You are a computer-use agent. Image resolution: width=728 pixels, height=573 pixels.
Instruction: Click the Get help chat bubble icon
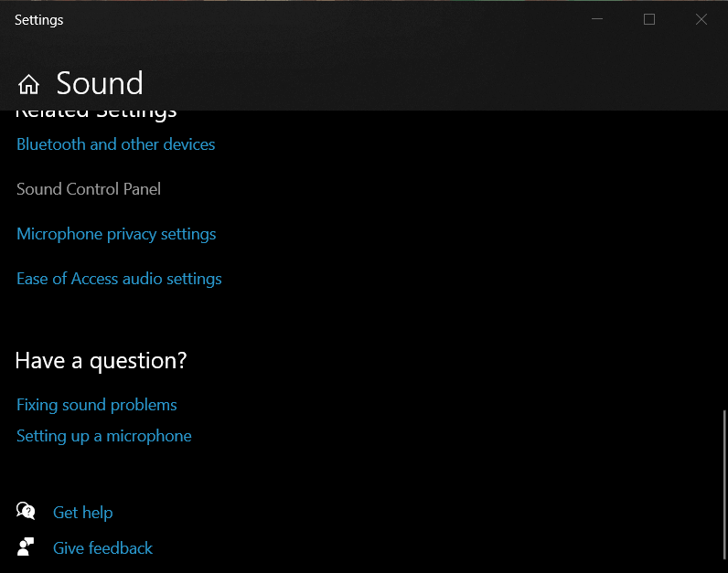click(26, 512)
